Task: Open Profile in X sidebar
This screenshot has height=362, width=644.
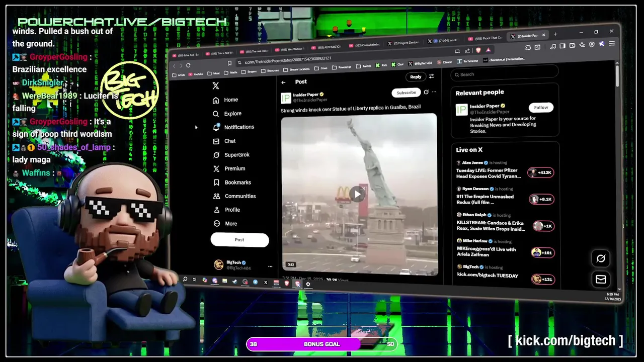Action: pyautogui.click(x=226, y=210)
